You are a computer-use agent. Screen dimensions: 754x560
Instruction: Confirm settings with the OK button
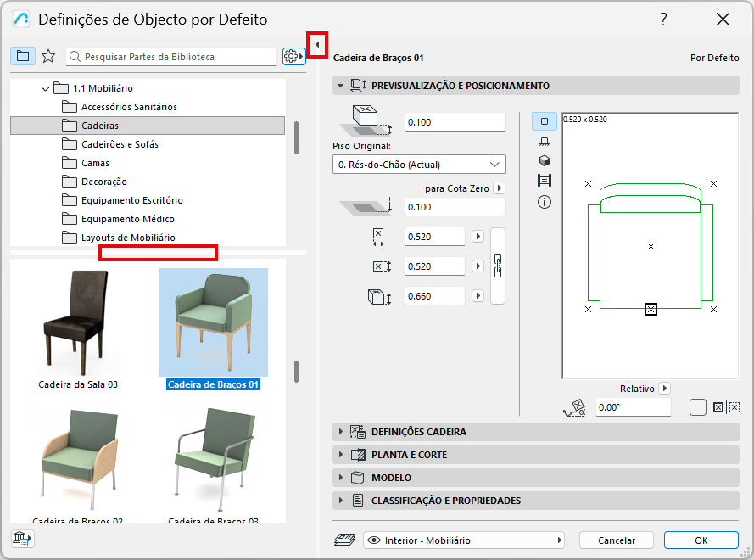point(701,540)
